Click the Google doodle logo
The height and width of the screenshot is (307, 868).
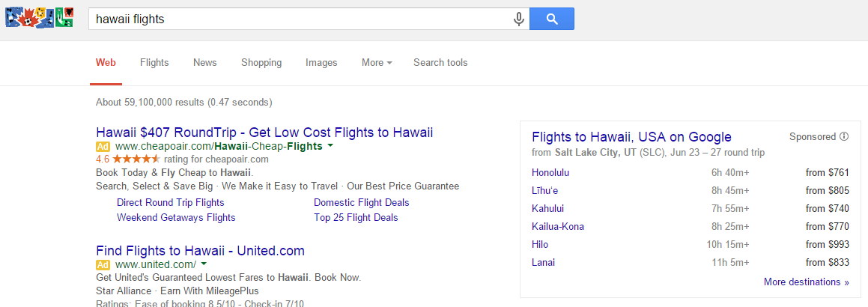coord(39,19)
